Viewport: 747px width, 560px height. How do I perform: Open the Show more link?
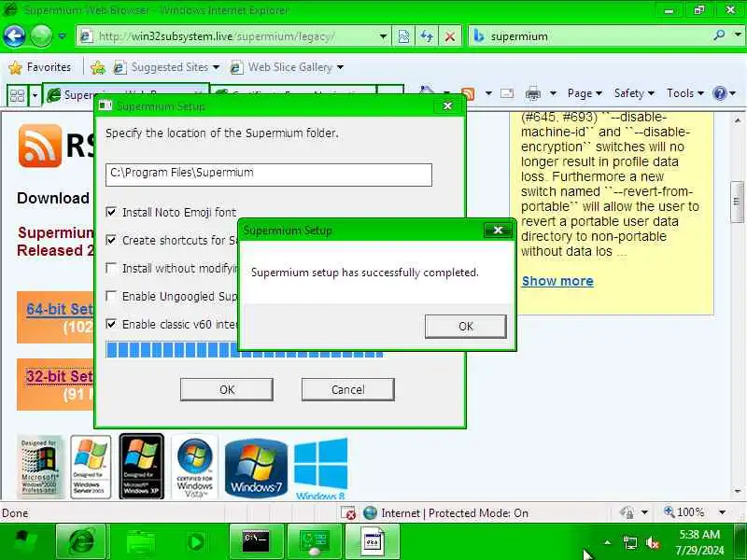click(x=557, y=281)
